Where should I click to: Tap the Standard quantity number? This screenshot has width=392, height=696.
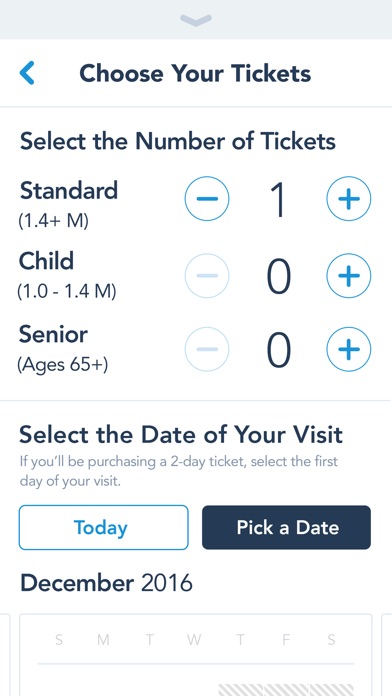tap(278, 200)
